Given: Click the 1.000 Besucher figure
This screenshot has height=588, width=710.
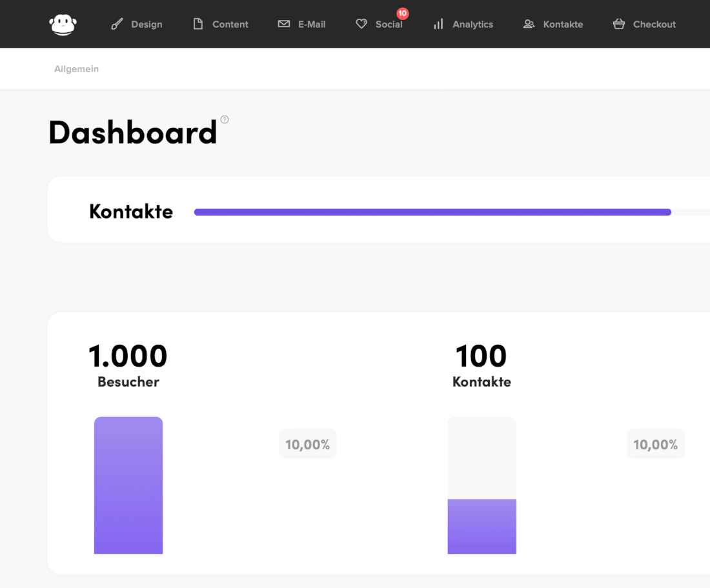Looking at the screenshot, I should point(128,356).
